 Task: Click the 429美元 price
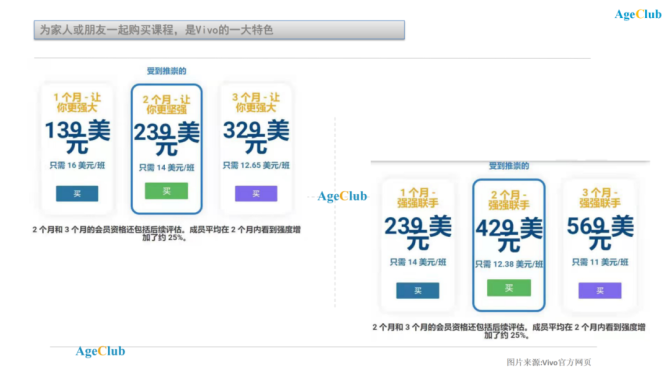[x=509, y=235]
